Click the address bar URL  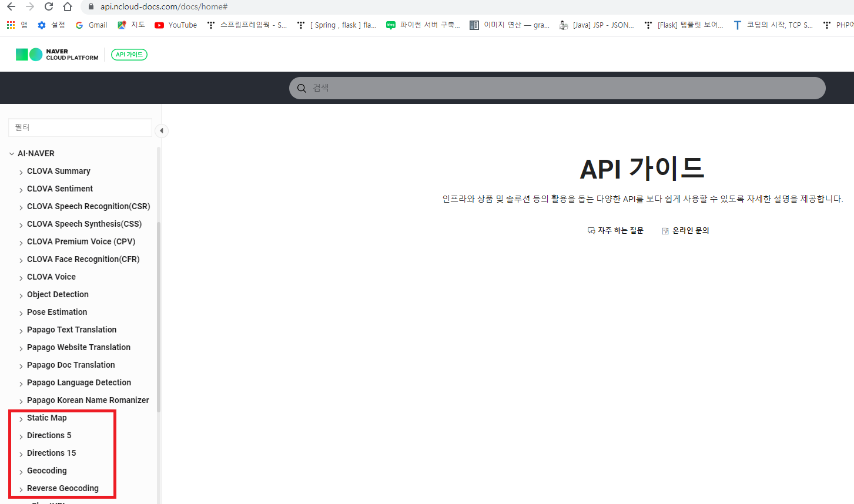point(163,6)
